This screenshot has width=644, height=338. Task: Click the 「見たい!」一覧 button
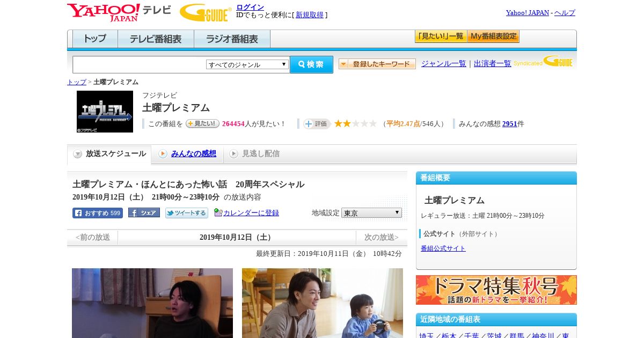click(x=441, y=36)
